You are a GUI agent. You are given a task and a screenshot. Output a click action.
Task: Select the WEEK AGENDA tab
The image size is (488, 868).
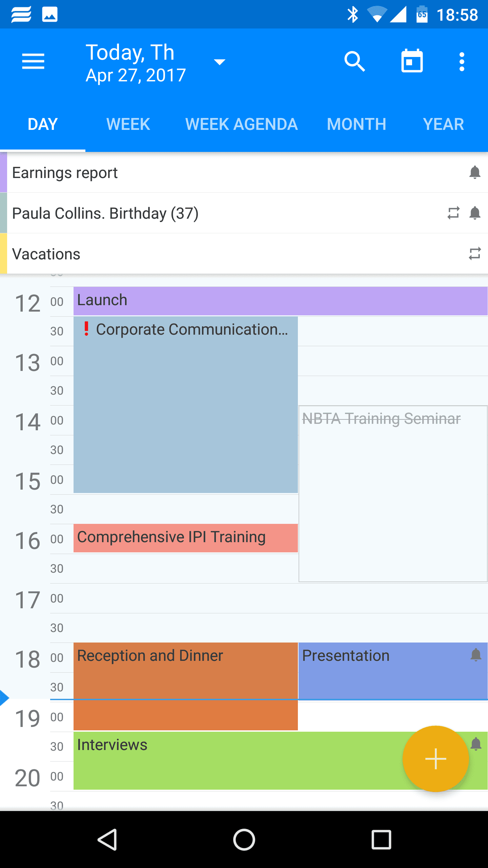tap(241, 124)
